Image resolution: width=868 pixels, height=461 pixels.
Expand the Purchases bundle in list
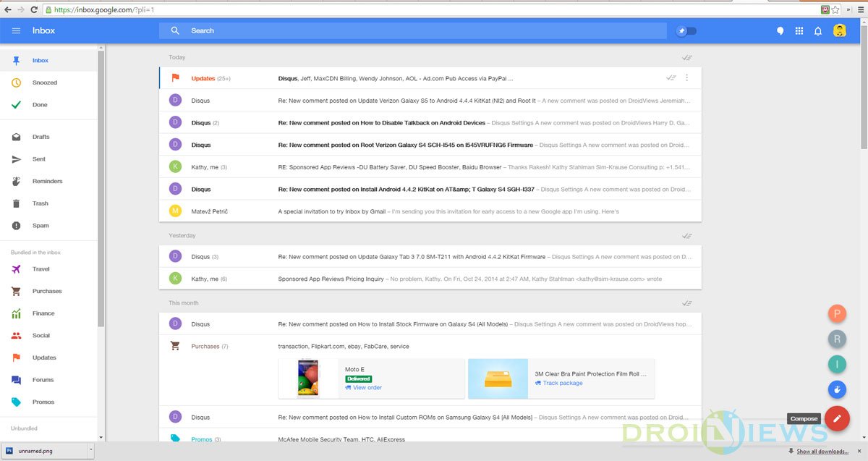click(430, 346)
